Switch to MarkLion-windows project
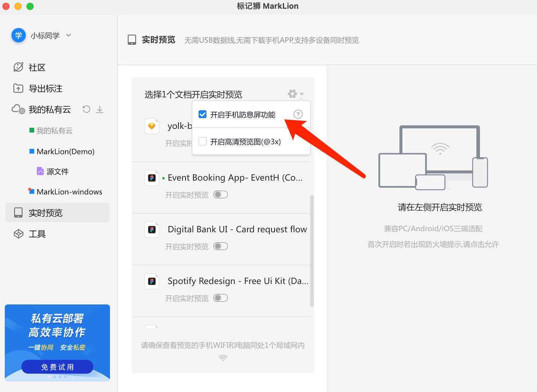The width and height of the screenshot is (537, 392). (69, 191)
